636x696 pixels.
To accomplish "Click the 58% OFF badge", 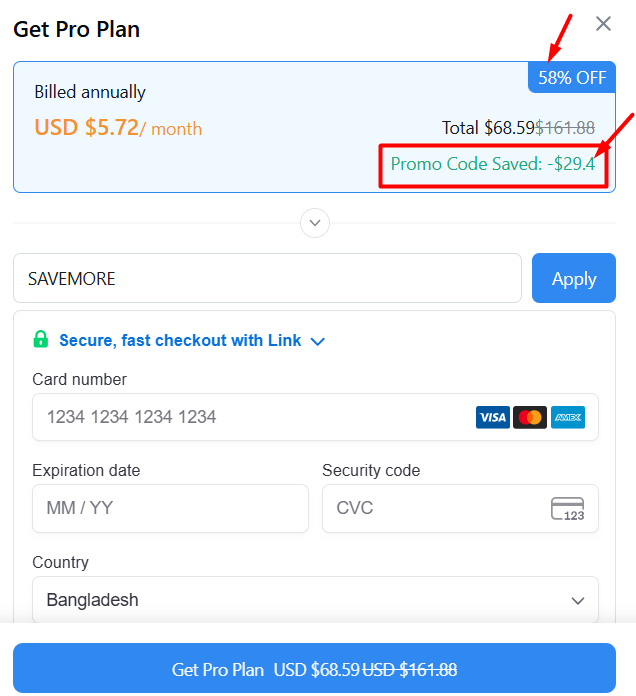I will pyautogui.click(x=571, y=77).
